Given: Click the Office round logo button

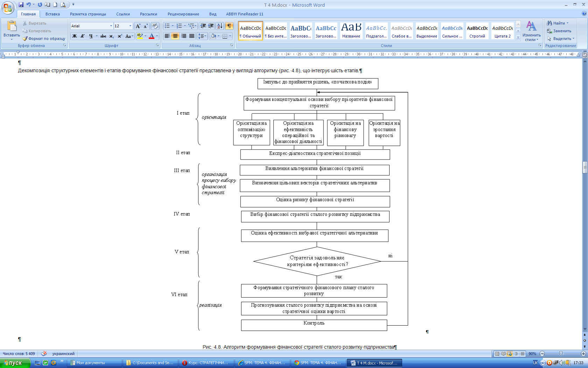Looking at the screenshot, I should click(x=8, y=7).
